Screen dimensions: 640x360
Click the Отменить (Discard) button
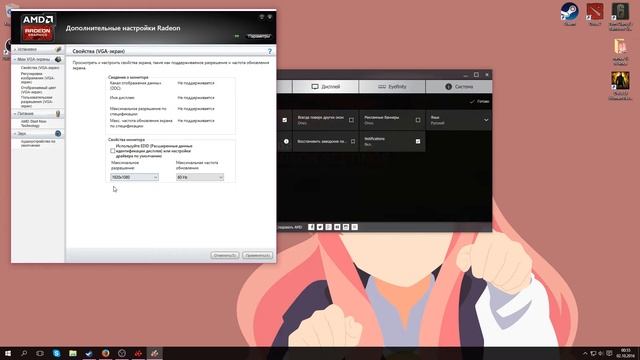coord(225,255)
